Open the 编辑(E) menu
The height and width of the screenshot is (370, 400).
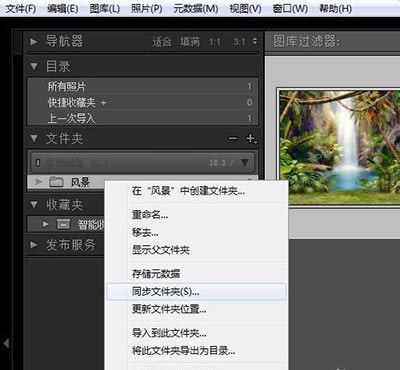point(63,8)
